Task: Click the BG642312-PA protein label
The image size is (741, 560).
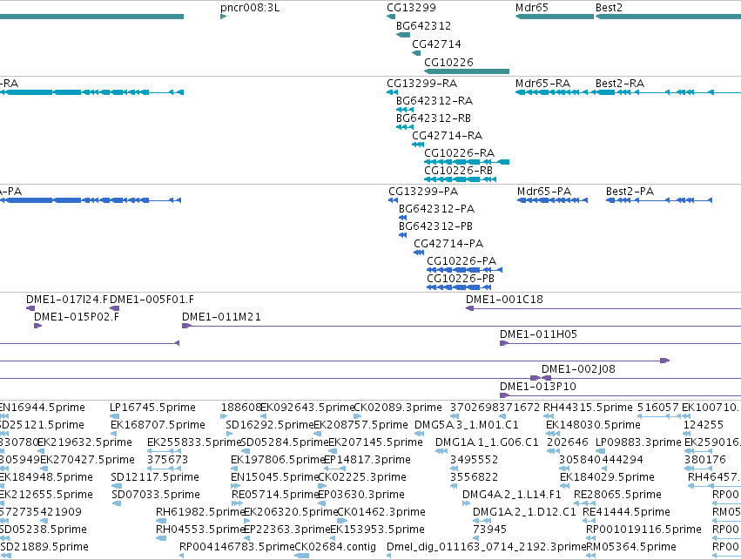Action: tap(436, 208)
